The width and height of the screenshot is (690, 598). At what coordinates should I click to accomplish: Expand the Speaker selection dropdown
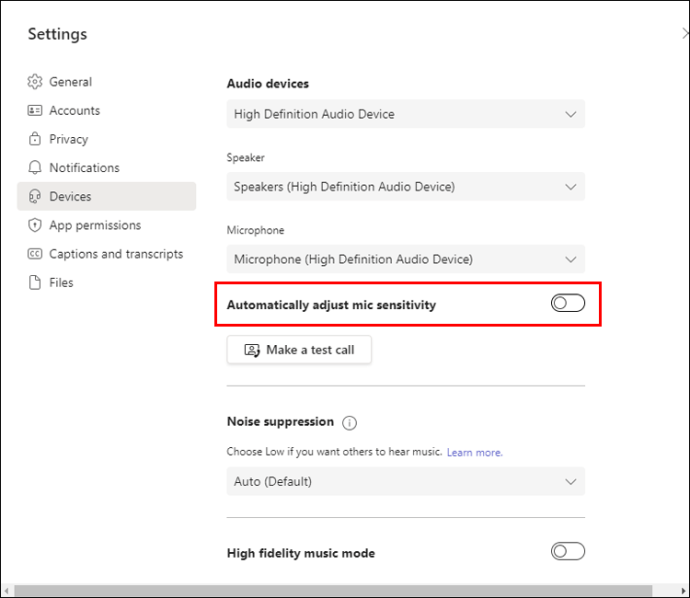pyautogui.click(x=406, y=187)
